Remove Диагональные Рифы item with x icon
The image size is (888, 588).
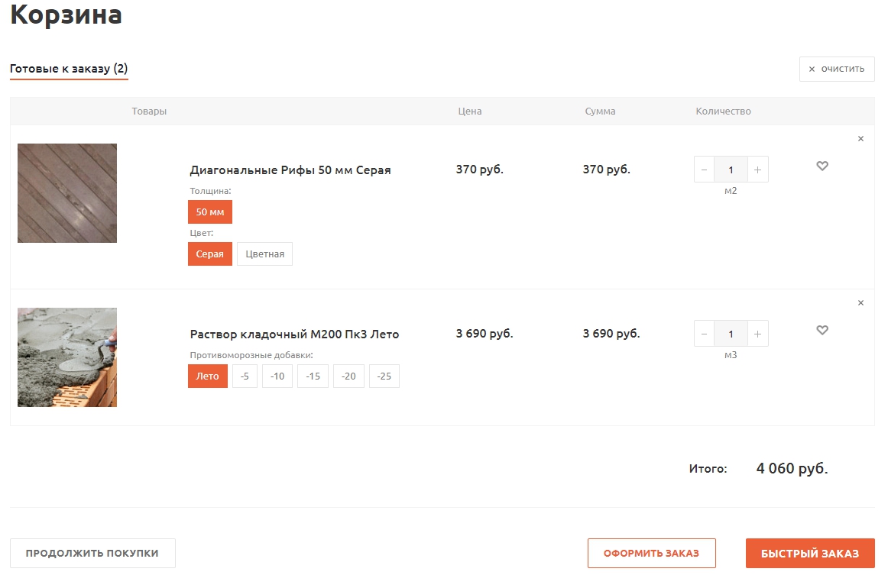coord(860,139)
